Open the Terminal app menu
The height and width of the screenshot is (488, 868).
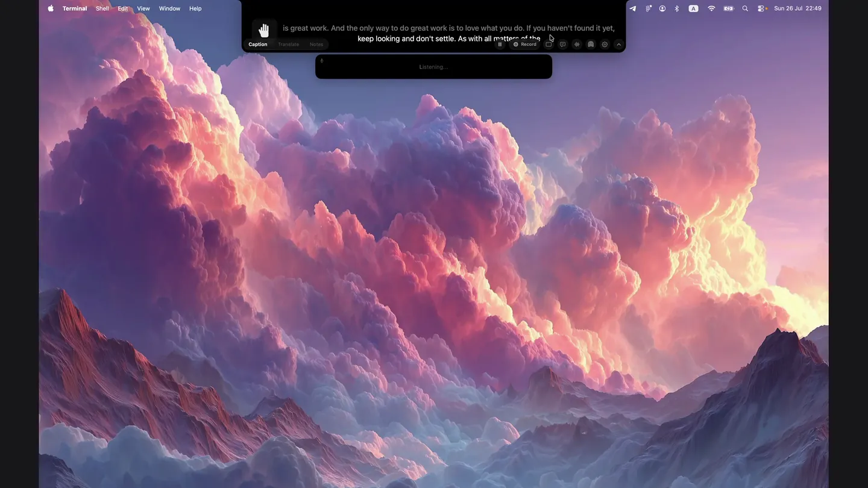75,8
